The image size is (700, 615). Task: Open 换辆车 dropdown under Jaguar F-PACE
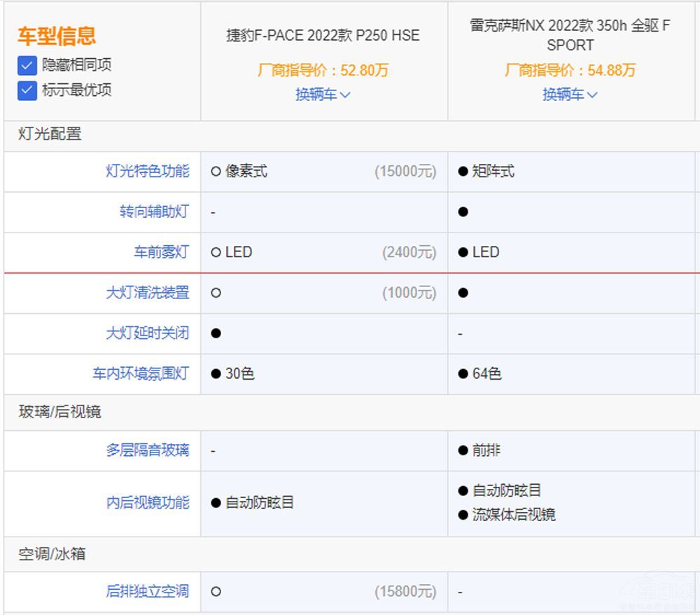pyautogui.click(x=323, y=95)
